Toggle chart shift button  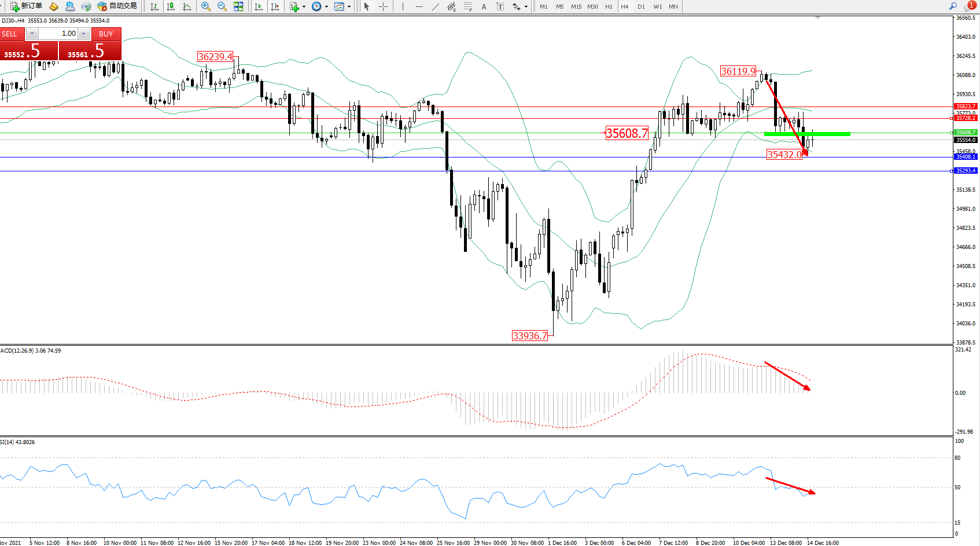275,6
